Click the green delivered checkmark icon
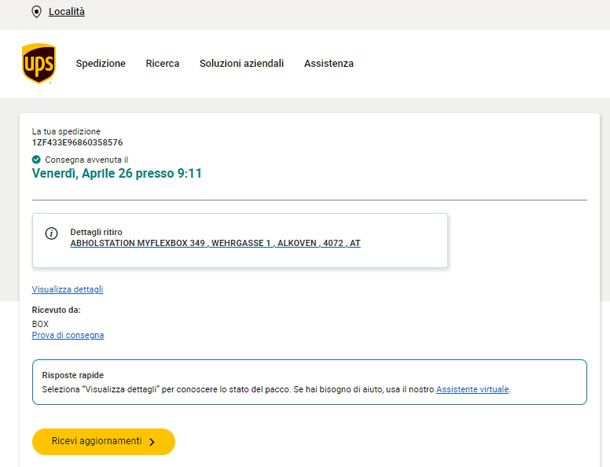The image size is (610, 467). [36, 160]
